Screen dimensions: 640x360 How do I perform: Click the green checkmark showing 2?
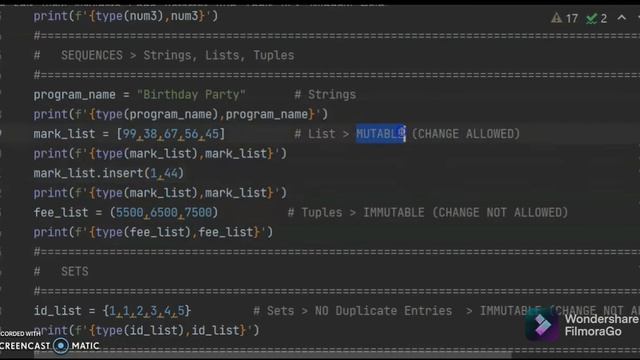[x=596, y=18]
